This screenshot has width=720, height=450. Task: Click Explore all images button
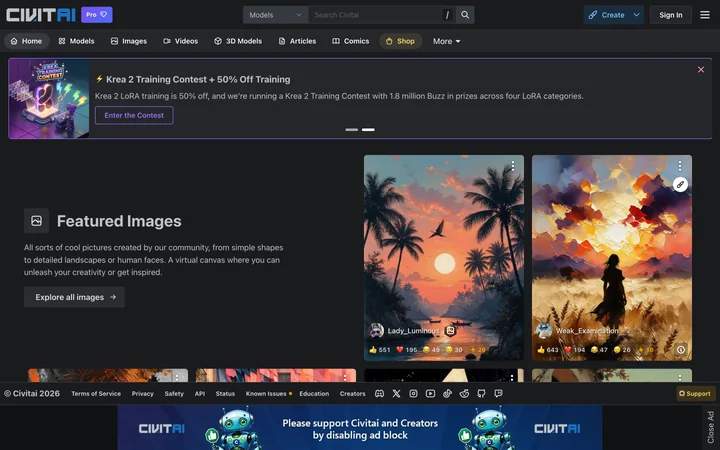point(74,297)
